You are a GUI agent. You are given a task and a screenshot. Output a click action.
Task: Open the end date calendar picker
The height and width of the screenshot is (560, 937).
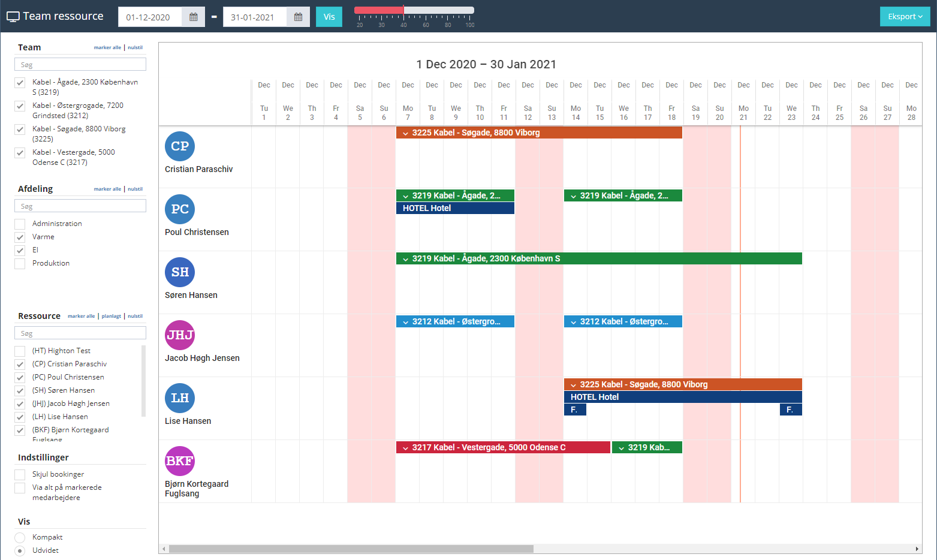tap(298, 17)
